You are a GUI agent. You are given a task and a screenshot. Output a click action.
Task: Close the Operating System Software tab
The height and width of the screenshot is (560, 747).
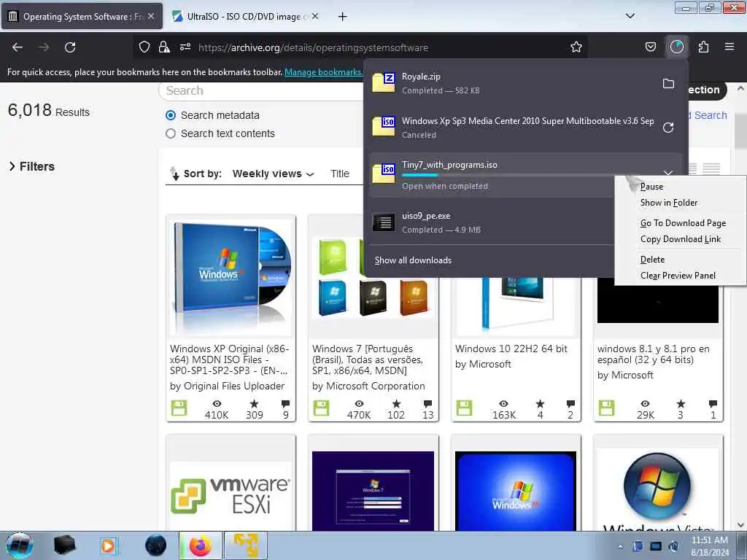[151, 16]
